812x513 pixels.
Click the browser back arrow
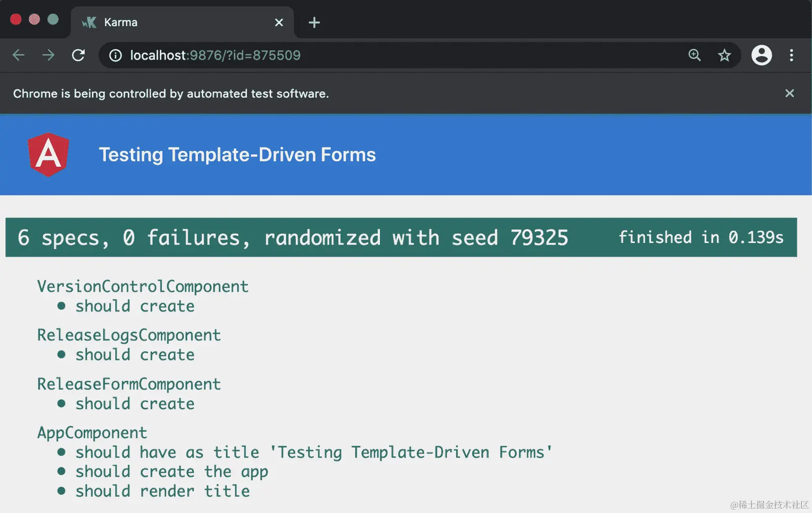[19, 55]
